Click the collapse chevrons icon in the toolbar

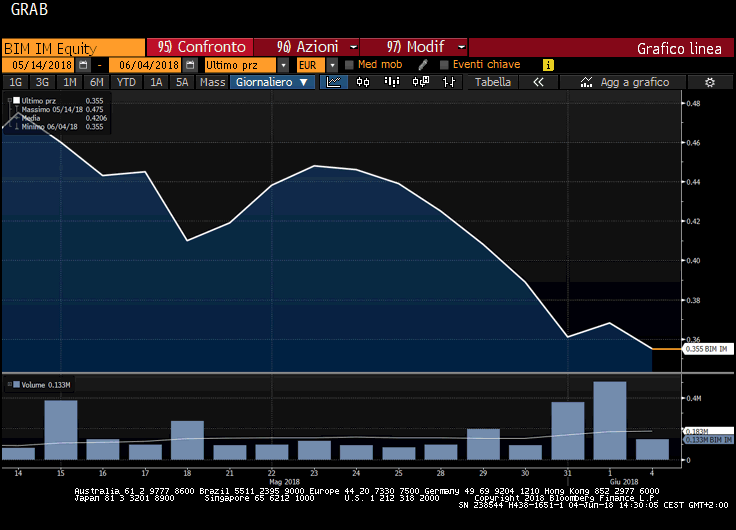[x=539, y=82]
